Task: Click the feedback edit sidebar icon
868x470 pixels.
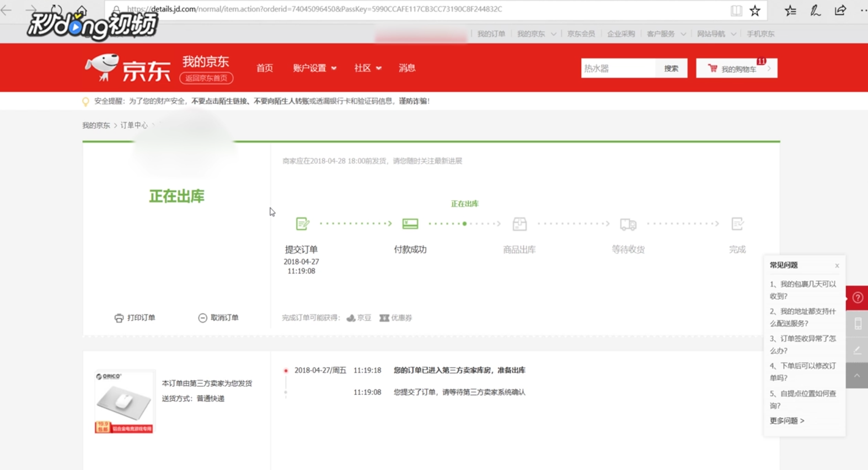Action: 858,350
